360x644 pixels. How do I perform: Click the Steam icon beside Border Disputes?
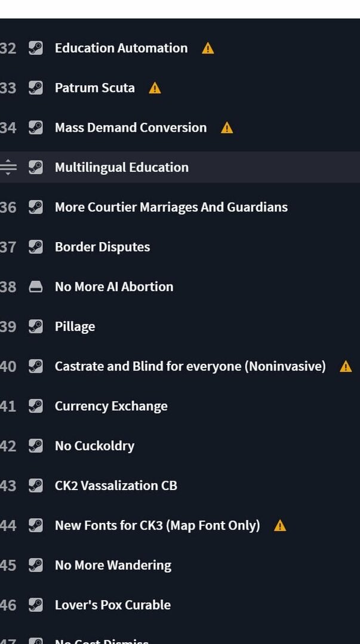click(35, 247)
